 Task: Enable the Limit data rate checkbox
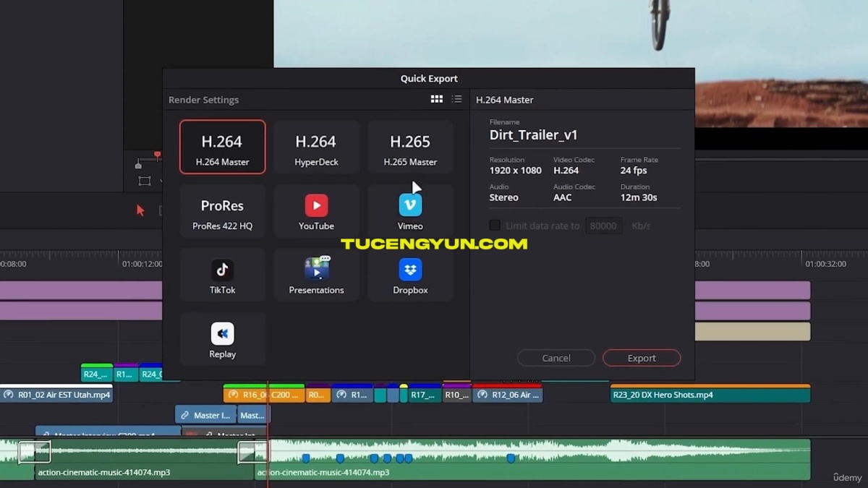pos(495,226)
